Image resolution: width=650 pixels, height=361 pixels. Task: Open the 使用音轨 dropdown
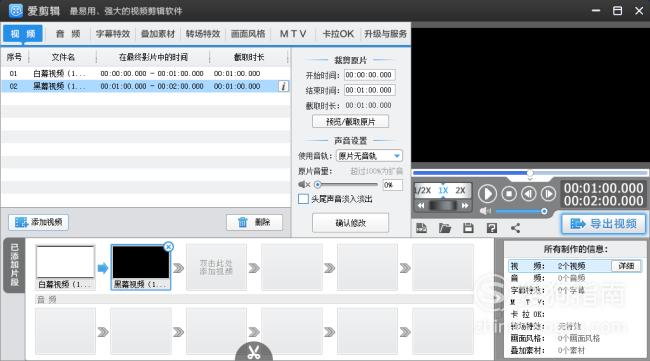pos(369,156)
